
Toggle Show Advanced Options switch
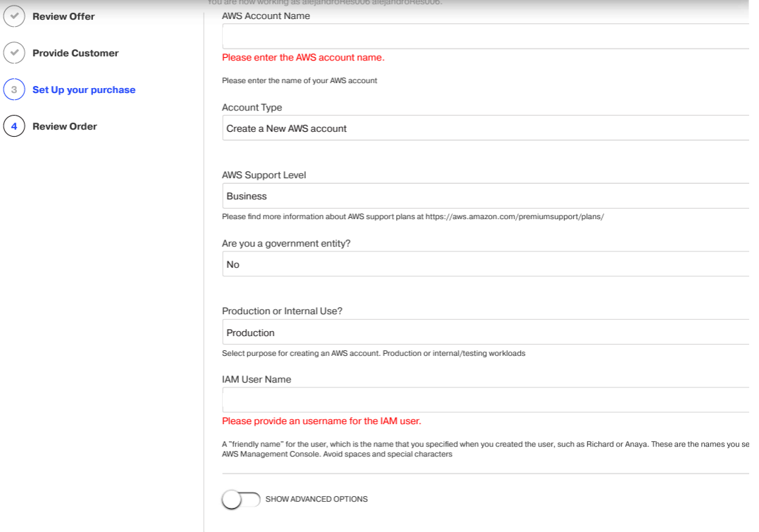pos(241,499)
